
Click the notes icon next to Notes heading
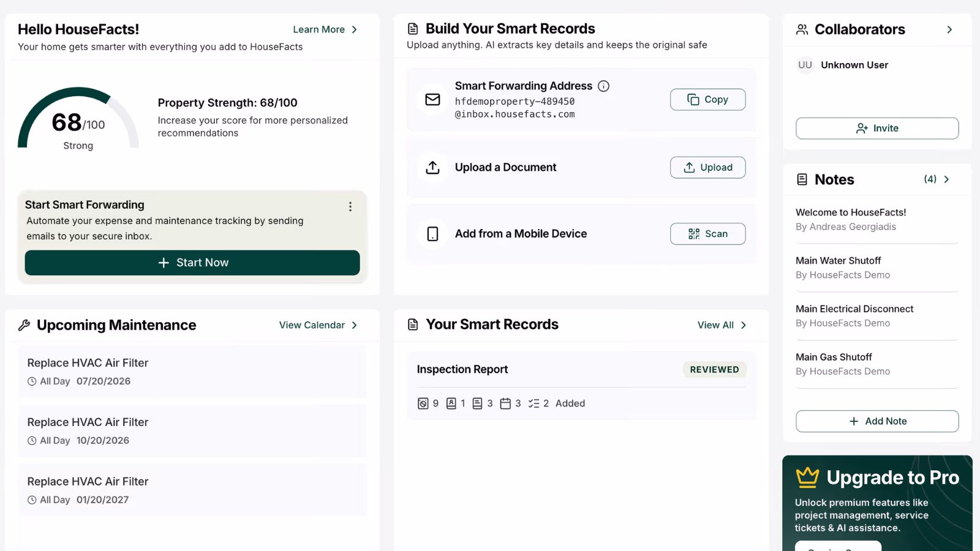click(x=802, y=179)
